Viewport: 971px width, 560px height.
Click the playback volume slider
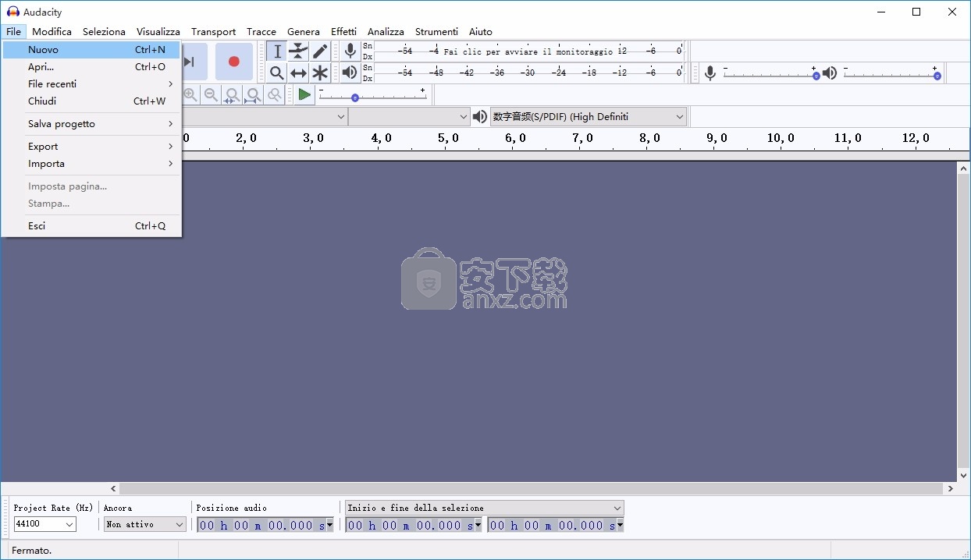coord(891,73)
